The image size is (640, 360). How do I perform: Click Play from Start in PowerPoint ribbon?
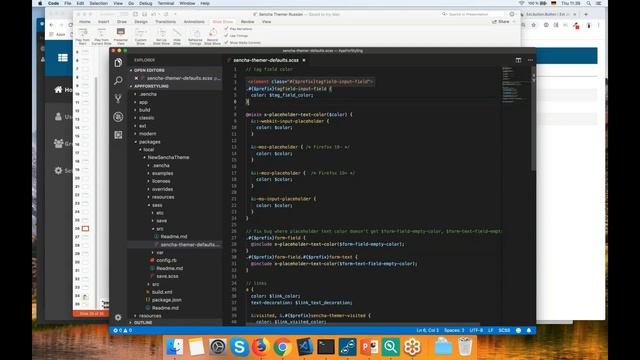pyautogui.click(x=82, y=36)
